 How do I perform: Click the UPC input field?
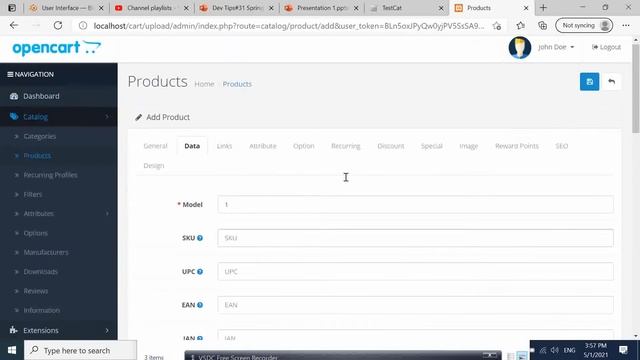pos(415,271)
